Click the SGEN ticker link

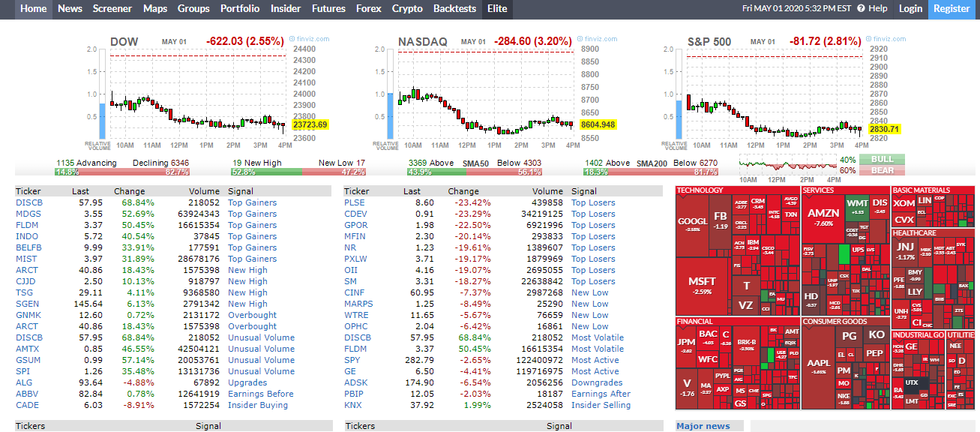pyautogui.click(x=28, y=304)
